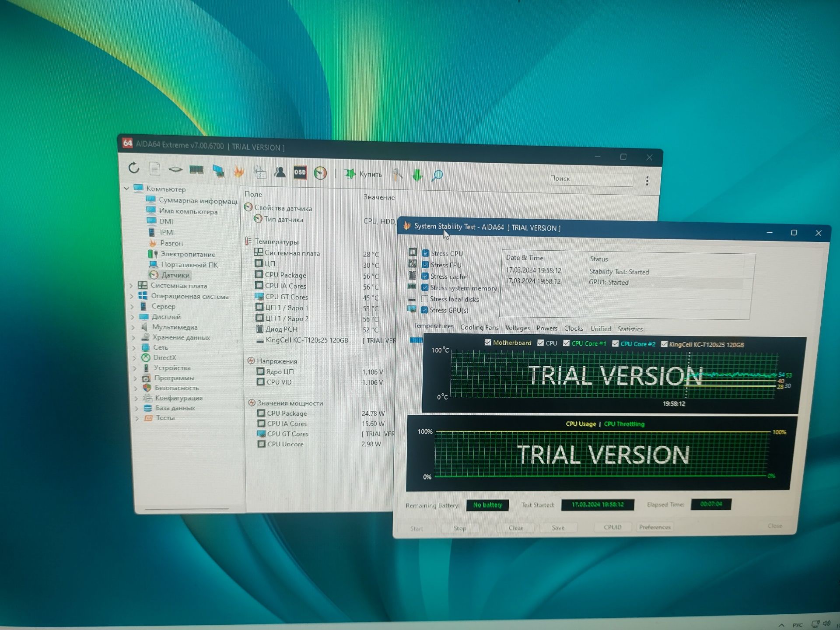Open the Report page icon in toolbar
The height and width of the screenshot is (630, 840).
[x=155, y=168]
